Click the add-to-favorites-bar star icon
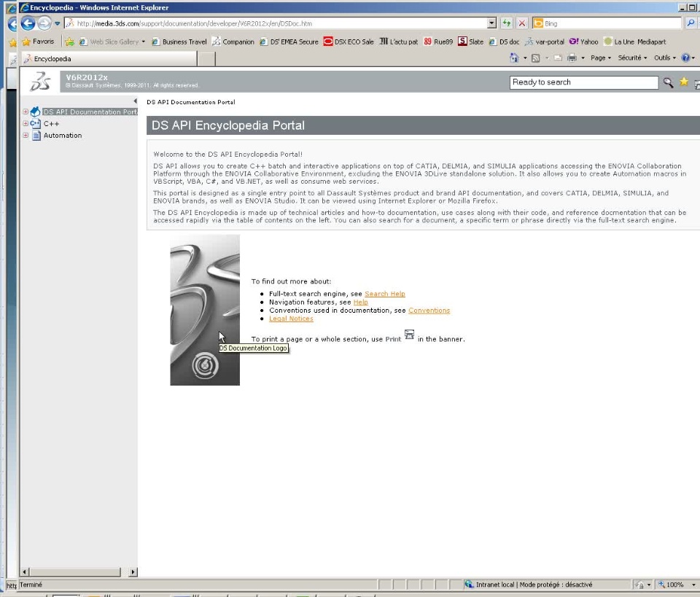 pyautogui.click(x=69, y=42)
